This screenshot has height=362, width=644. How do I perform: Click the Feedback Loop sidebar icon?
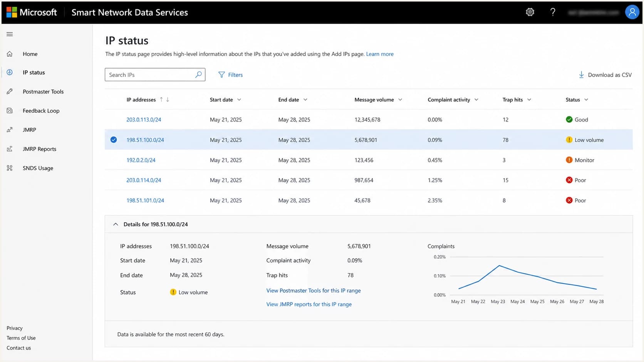tap(10, 110)
